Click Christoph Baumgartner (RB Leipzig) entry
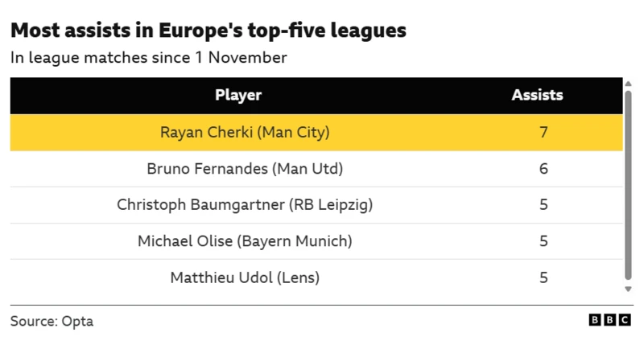The image size is (644, 345). click(x=245, y=204)
